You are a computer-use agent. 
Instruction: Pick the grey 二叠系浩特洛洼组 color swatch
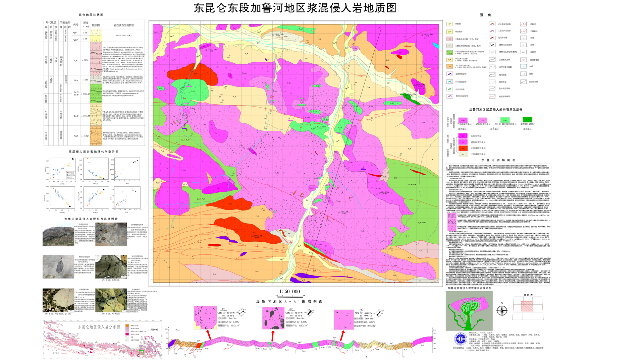pos(449,46)
